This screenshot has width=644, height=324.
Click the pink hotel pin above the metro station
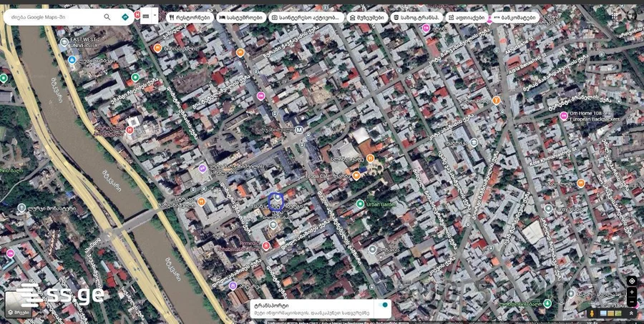point(260,96)
